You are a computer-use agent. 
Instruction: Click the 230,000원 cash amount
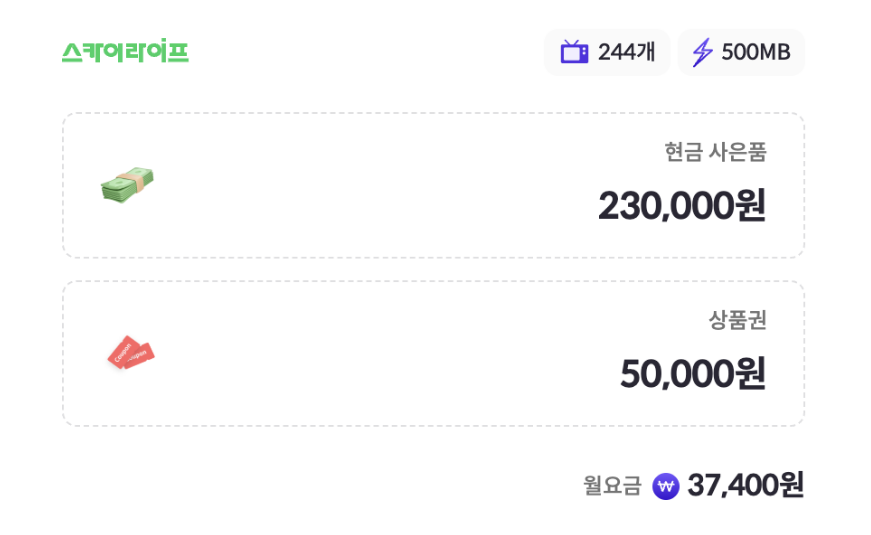[x=682, y=206]
